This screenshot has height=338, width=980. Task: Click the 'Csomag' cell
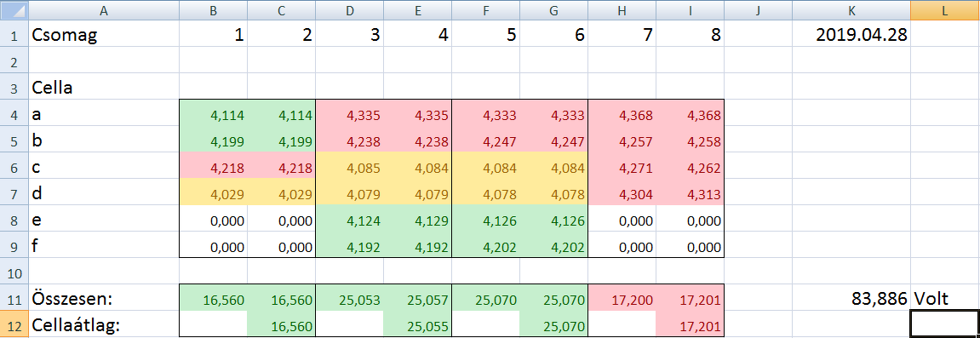(104, 35)
